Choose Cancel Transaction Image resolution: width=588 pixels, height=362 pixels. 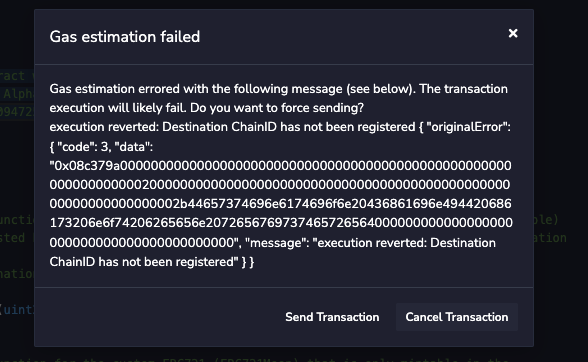457,317
